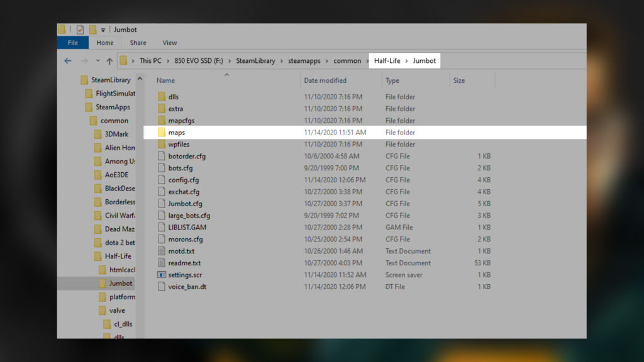Sort files by the Name column
Viewport: 644px width, 362px height.
tap(165, 81)
